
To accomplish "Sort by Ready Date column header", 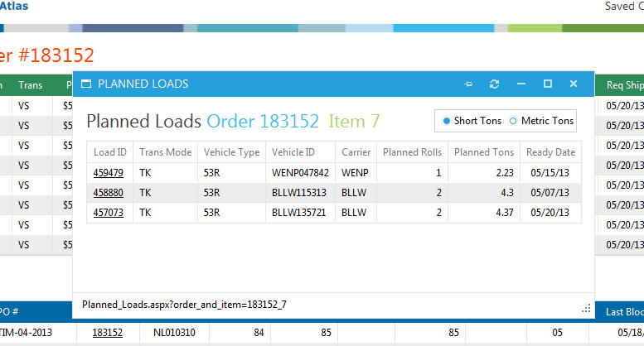I will (x=551, y=152).
